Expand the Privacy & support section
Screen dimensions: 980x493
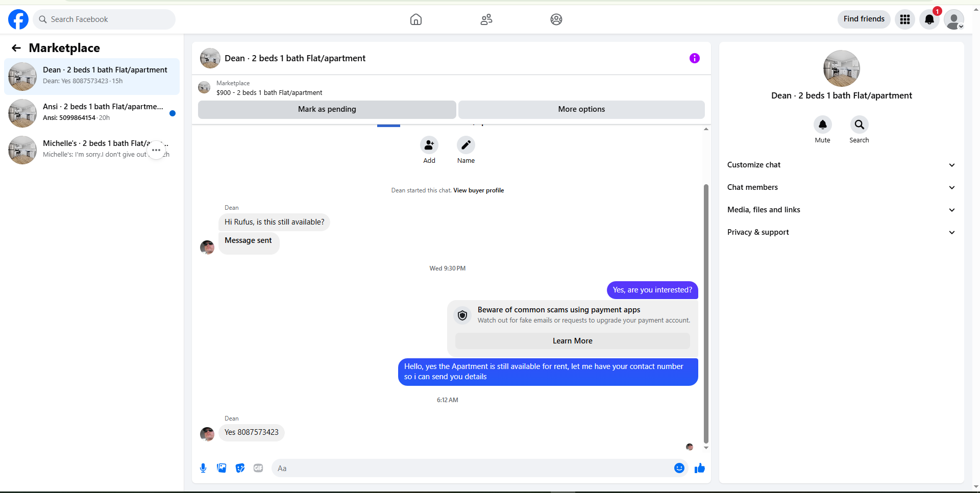[842, 232]
